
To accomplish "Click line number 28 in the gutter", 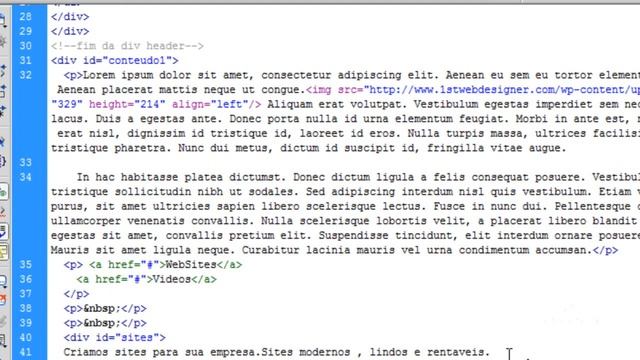I will (25, 17).
